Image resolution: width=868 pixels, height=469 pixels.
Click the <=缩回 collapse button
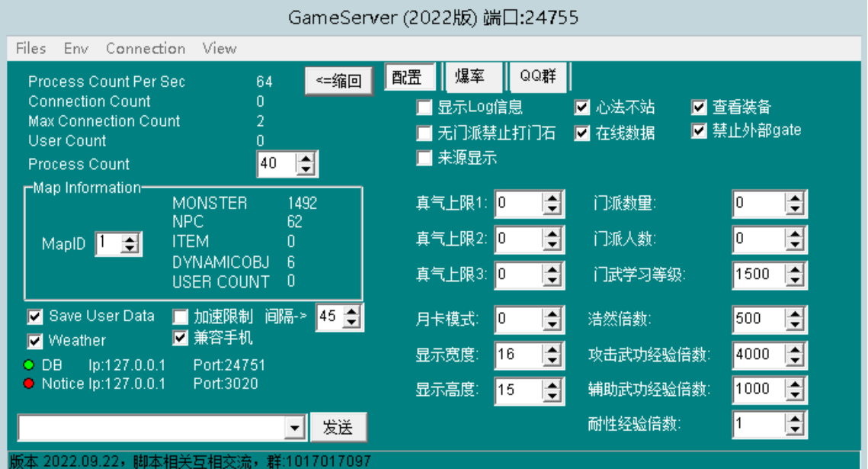click(x=338, y=81)
